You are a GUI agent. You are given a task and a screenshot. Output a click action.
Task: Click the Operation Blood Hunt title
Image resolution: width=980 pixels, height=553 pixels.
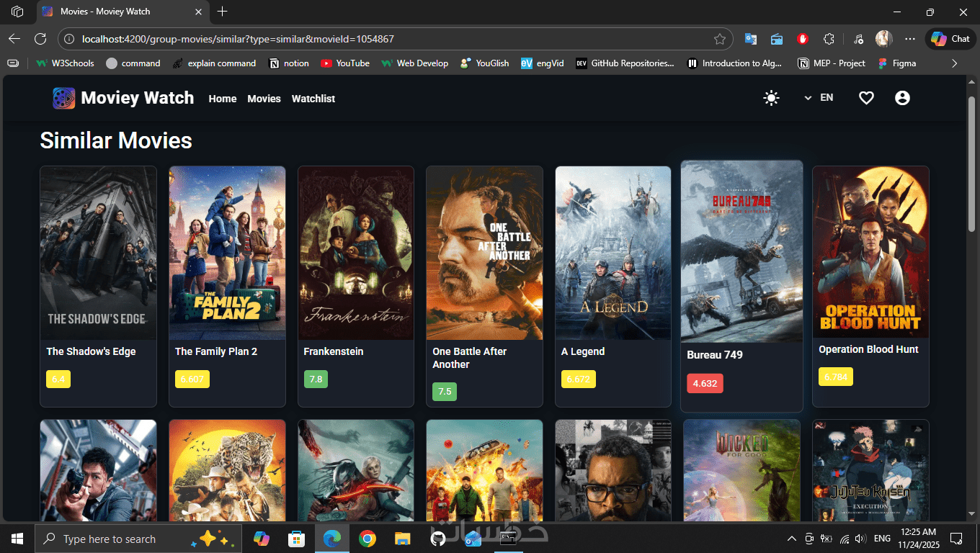[x=868, y=349]
